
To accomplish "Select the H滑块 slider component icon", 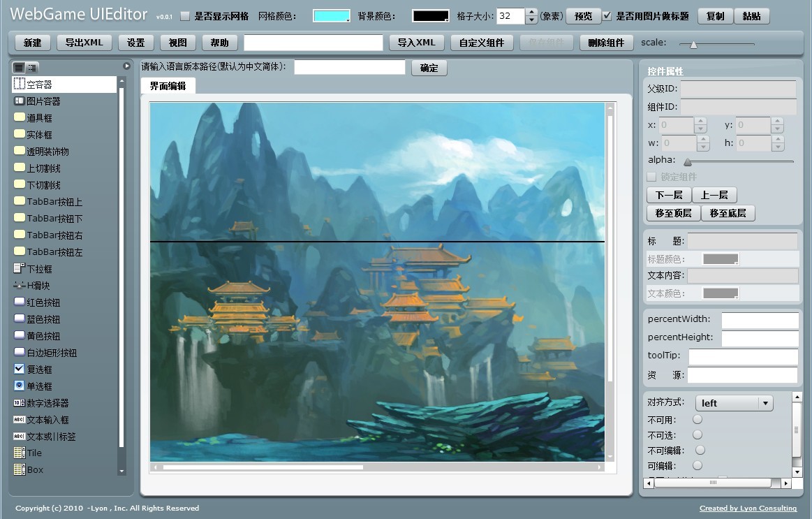I will 19,285.
